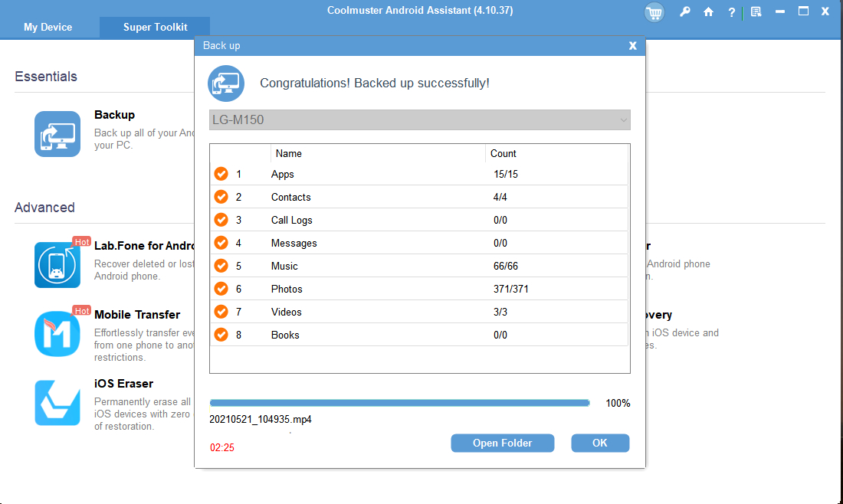Open Lab.Fone for Android icon
843x504 pixels.
pos(57,264)
